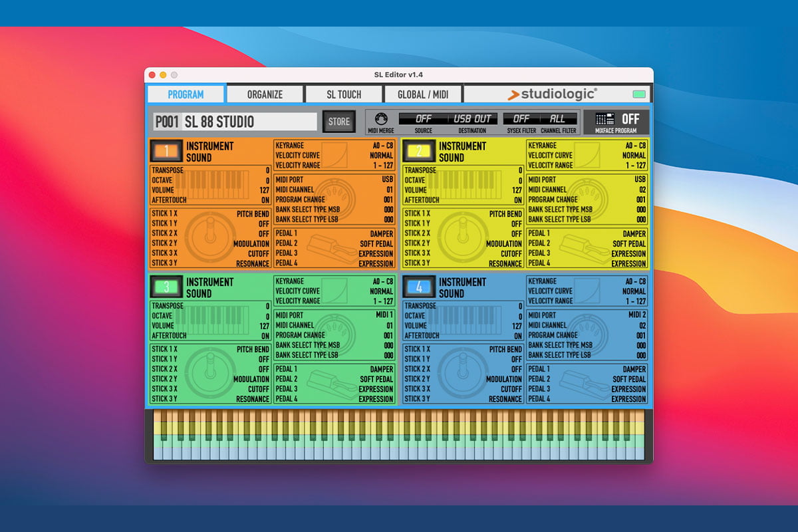Open the ORGANIZE tab
Screen dimensions: 798x532
pos(265,94)
